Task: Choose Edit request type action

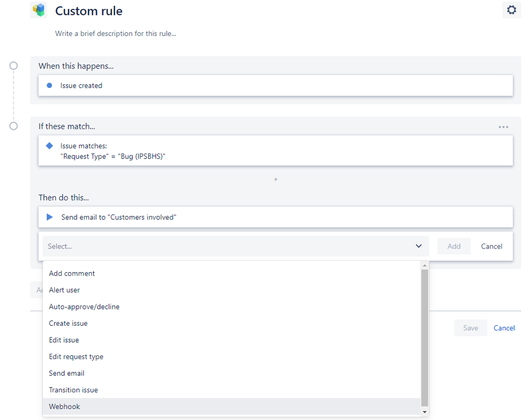Action: click(231, 356)
